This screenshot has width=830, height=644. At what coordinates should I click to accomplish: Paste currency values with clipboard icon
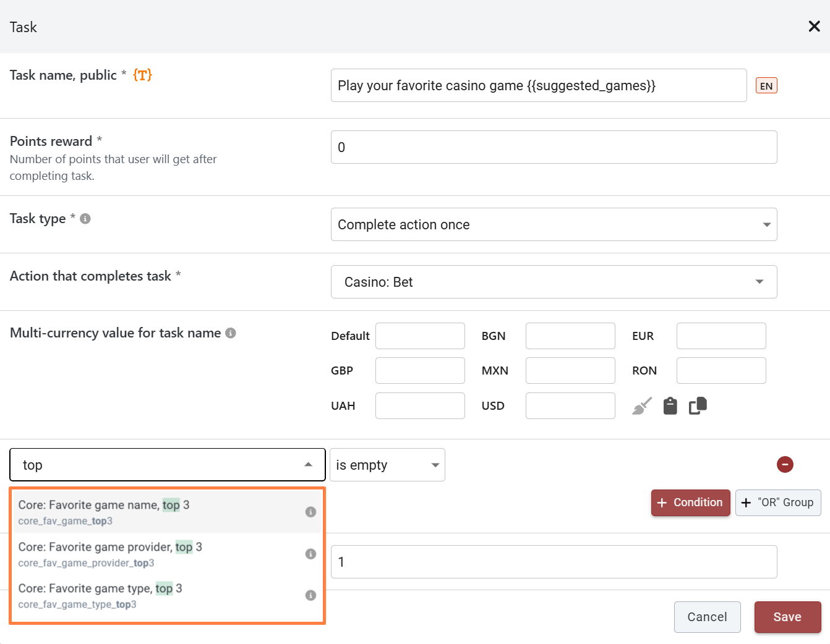pos(670,406)
